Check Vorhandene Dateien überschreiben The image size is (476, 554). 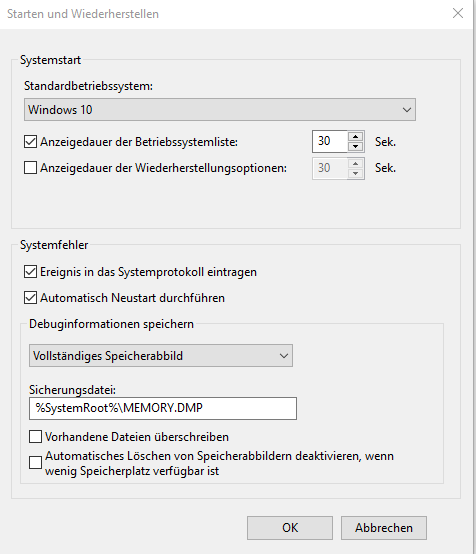pos(35,437)
